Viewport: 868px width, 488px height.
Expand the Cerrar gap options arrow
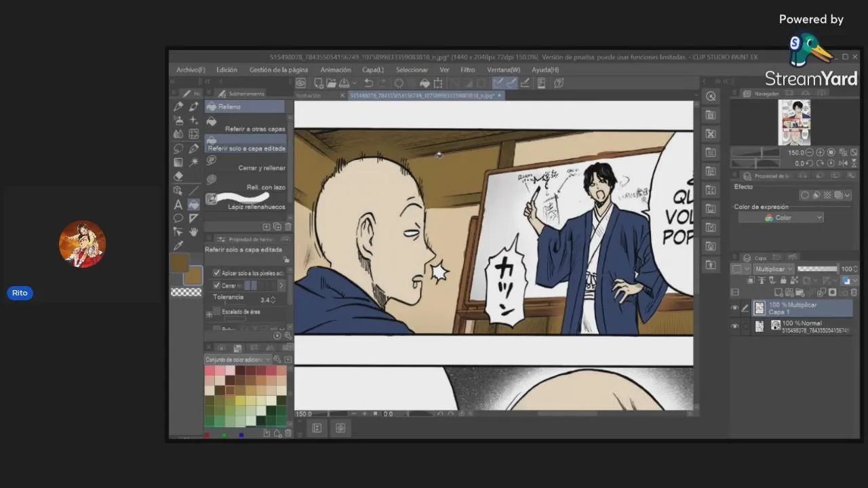(x=281, y=285)
